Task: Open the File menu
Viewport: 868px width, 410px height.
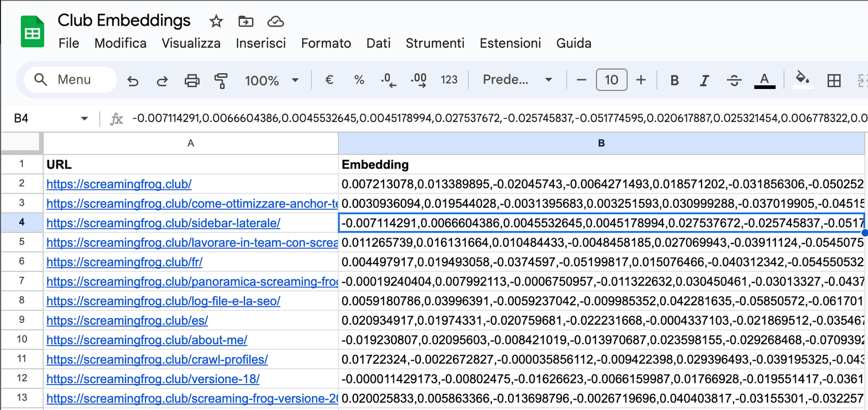Action: tap(69, 43)
